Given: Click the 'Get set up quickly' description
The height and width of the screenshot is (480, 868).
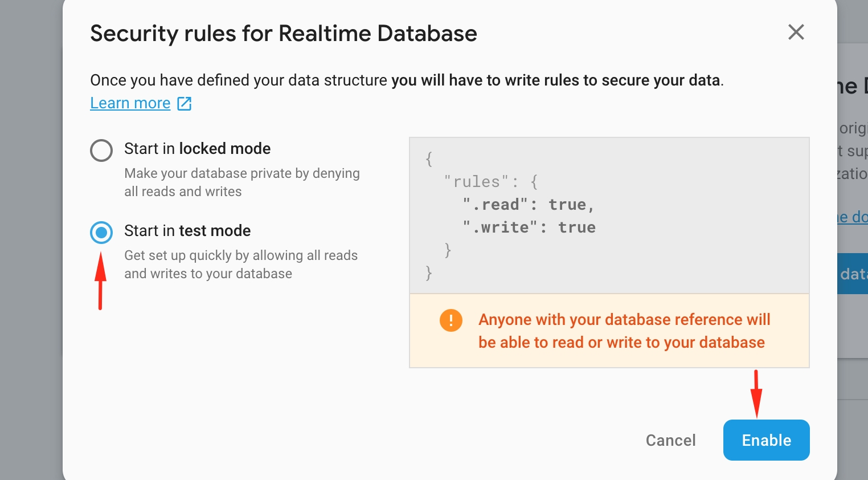Looking at the screenshot, I should point(240,264).
